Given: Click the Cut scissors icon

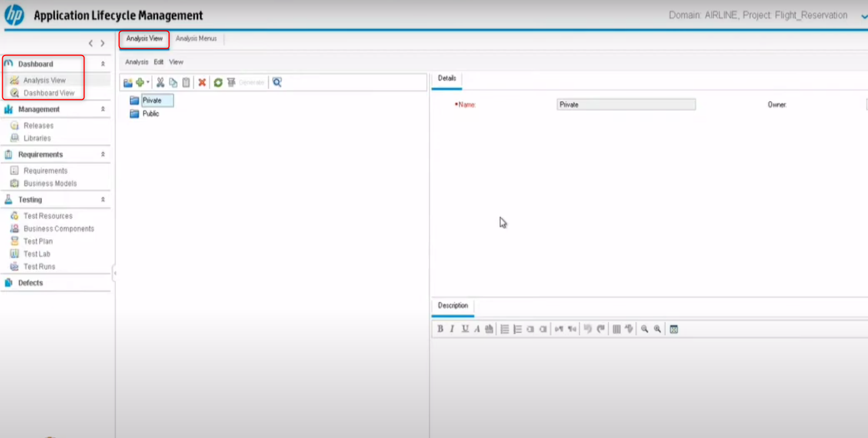Looking at the screenshot, I should coord(160,83).
